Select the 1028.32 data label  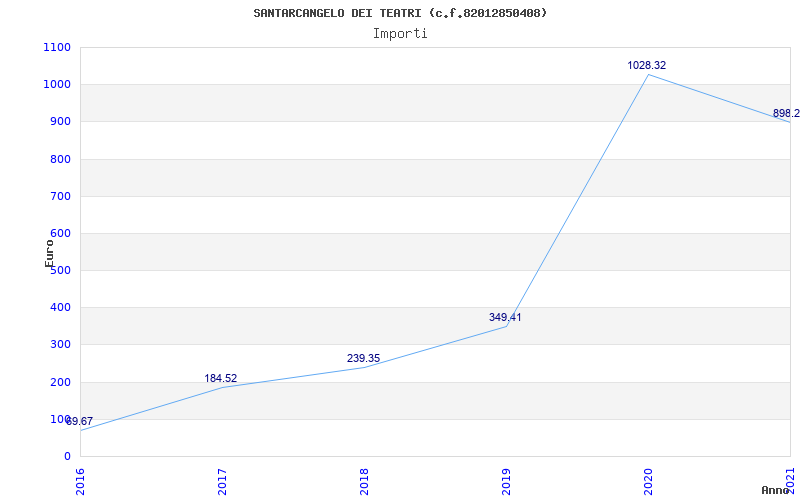tap(646, 65)
